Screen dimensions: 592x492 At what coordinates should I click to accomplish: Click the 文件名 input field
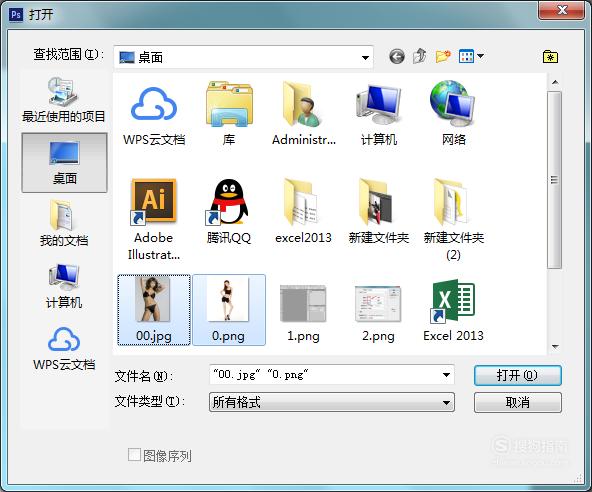click(x=332, y=375)
